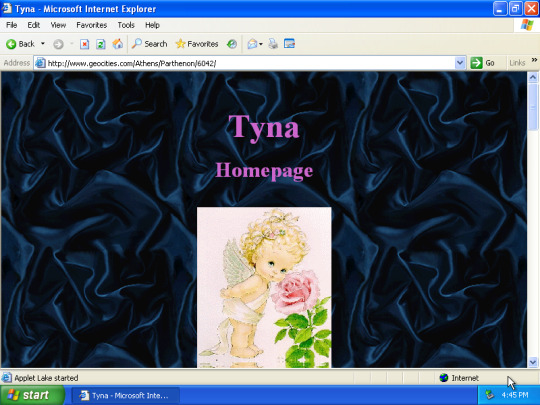This screenshot has height=405, width=540.
Task: Click the Print icon
Action: [x=273, y=44]
